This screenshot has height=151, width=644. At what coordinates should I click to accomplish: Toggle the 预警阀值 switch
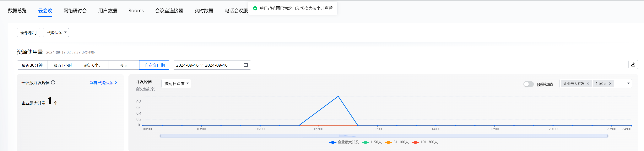click(x=528, y=84)
